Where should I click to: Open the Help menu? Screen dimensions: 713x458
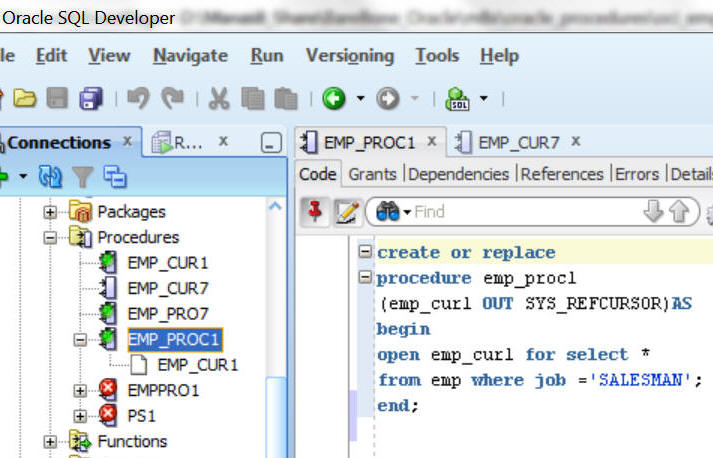499,56
